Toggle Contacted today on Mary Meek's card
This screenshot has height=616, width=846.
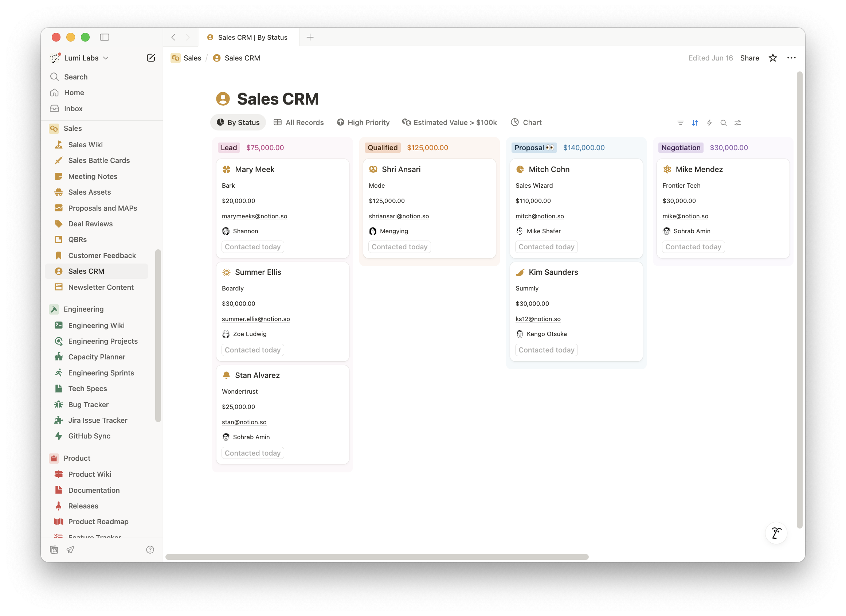coord(252,247)
